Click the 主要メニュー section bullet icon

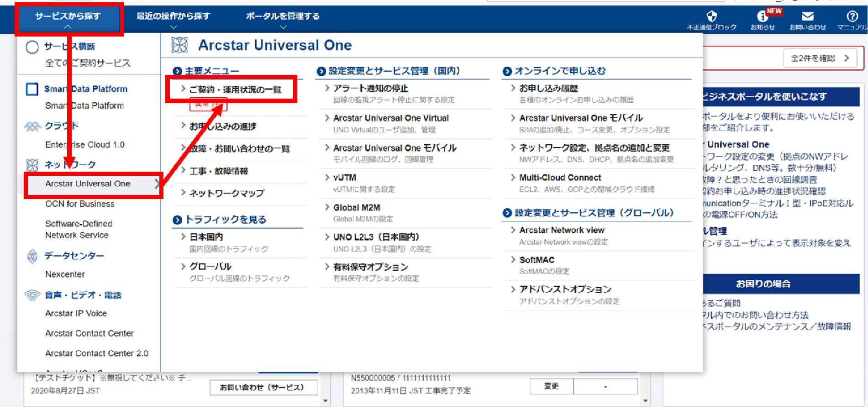[x=178, y=71]
